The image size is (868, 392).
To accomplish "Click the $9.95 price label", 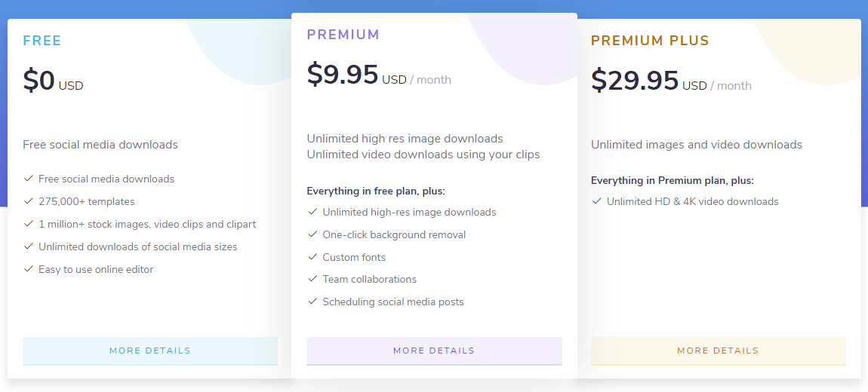I will [343, 74].
